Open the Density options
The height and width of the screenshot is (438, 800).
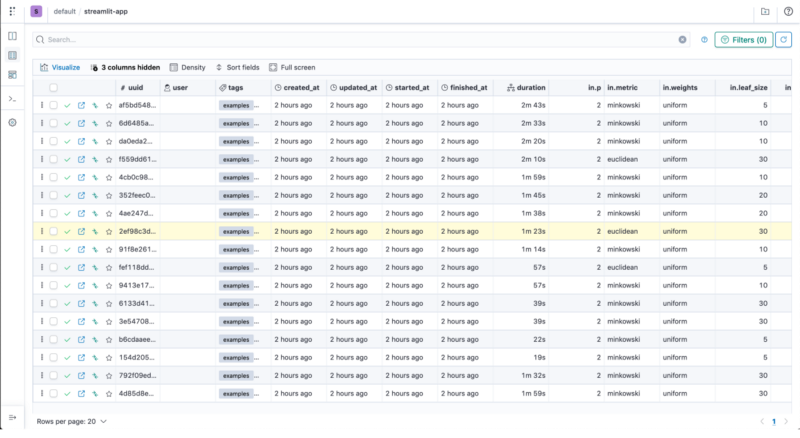click(x=187, y=67)
